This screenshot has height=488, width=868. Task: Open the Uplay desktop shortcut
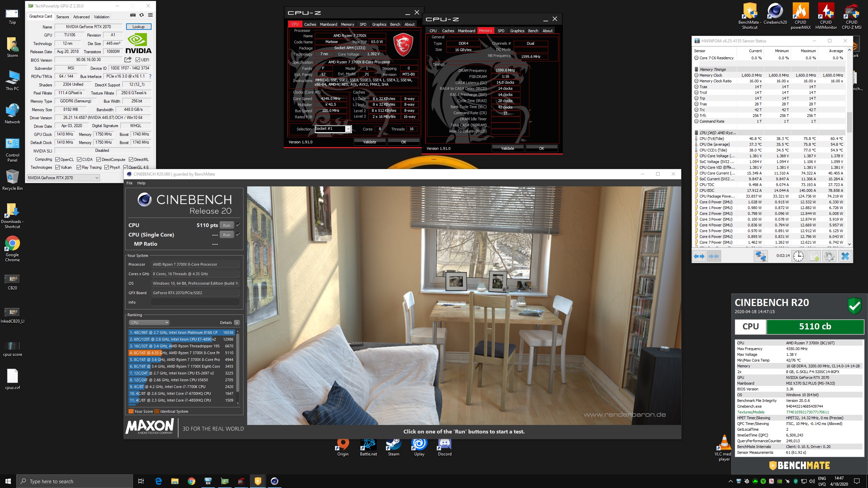tap(419, 447)
